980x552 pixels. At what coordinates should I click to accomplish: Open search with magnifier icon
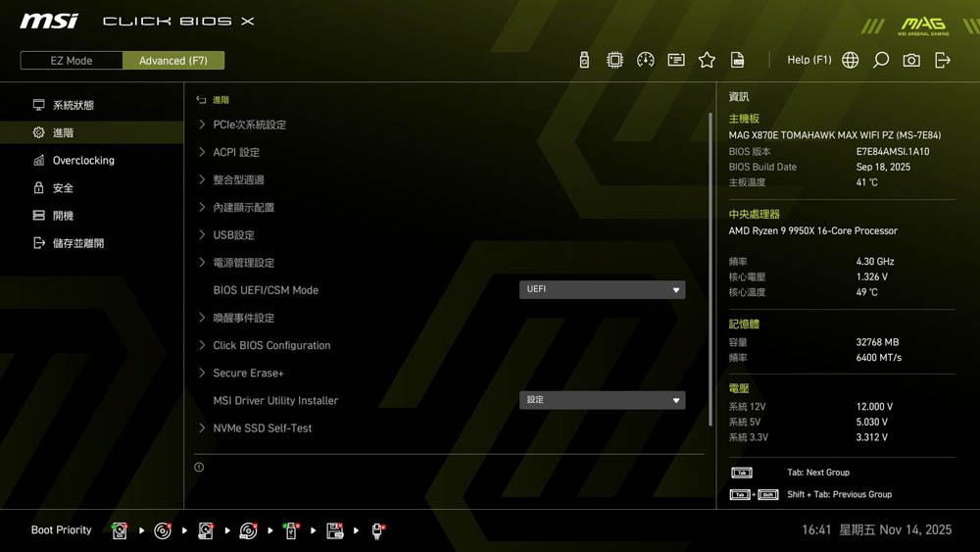pos(881,61)
